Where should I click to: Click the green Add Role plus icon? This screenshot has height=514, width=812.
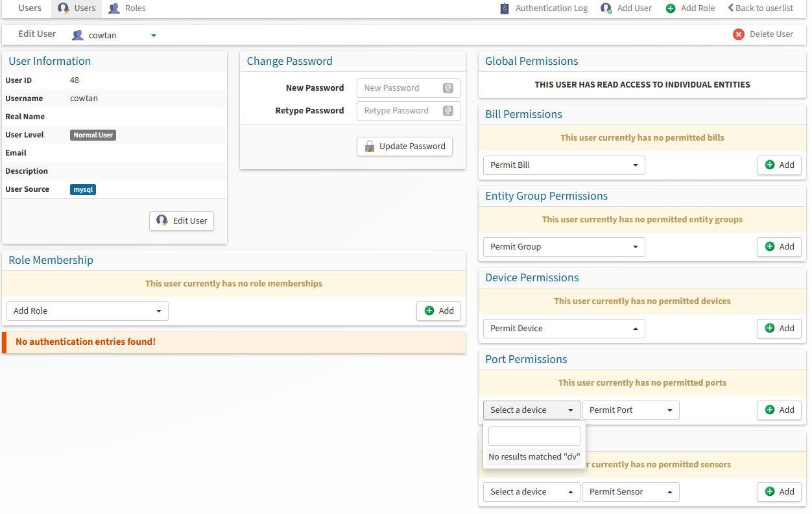pyautogui.click(x=671, y=8)
